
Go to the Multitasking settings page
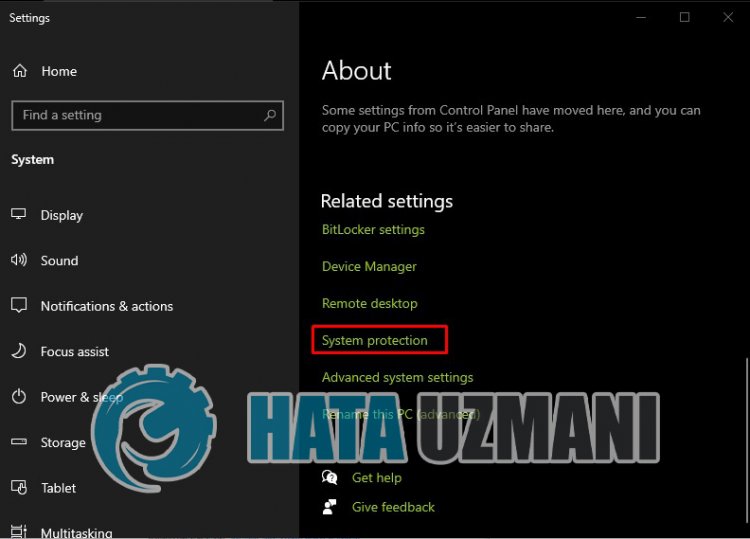coord(76,532)
